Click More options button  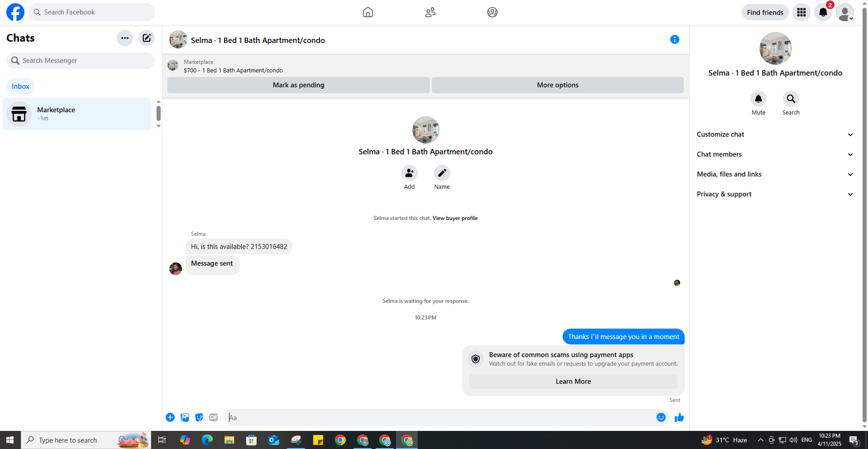[558, 85]
